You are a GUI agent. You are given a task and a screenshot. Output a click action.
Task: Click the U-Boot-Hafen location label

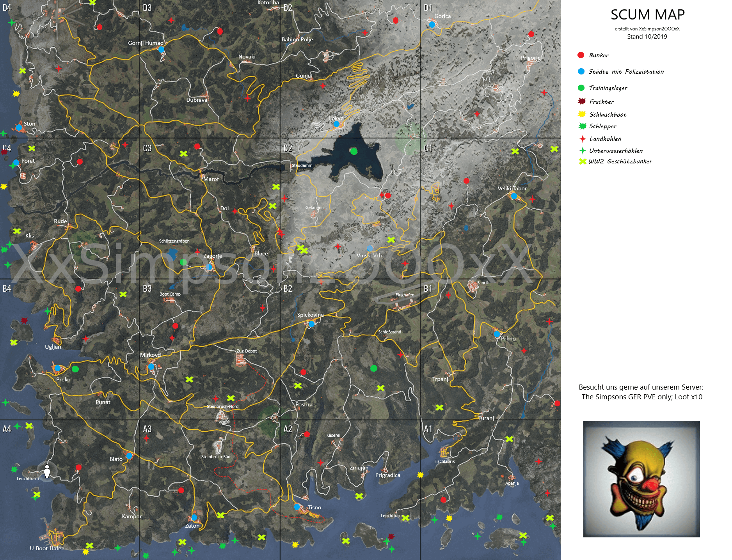(47, 548)
